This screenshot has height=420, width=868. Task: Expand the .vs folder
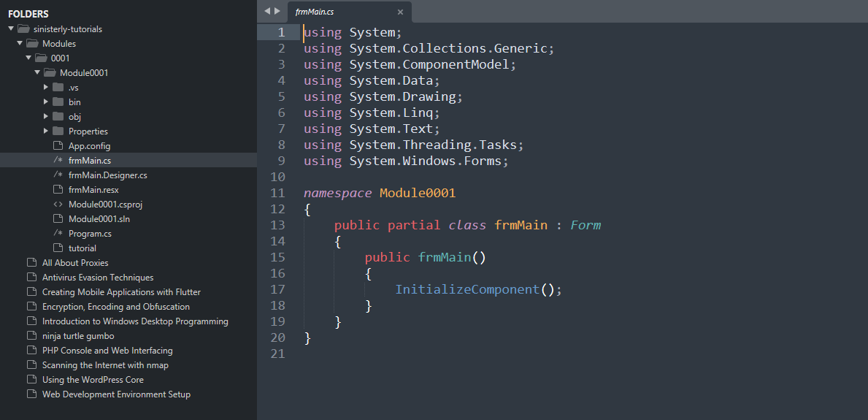(x=46, y=87)
